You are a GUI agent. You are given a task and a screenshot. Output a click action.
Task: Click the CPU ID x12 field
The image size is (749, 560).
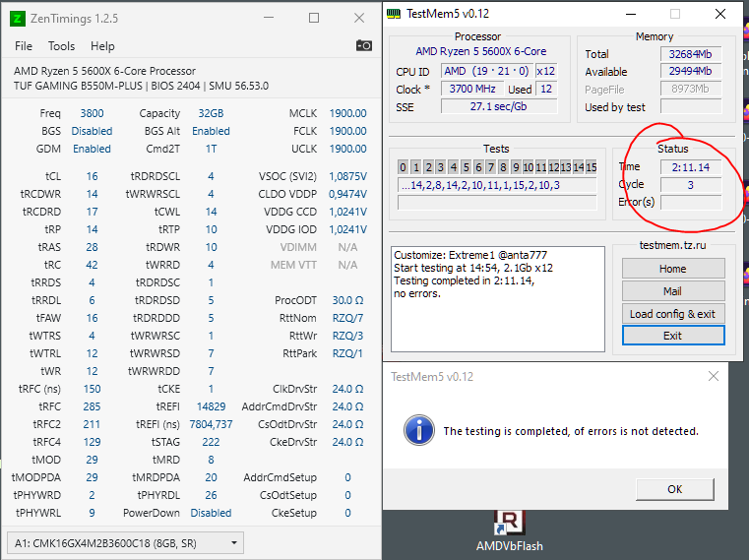coord(546,71)
